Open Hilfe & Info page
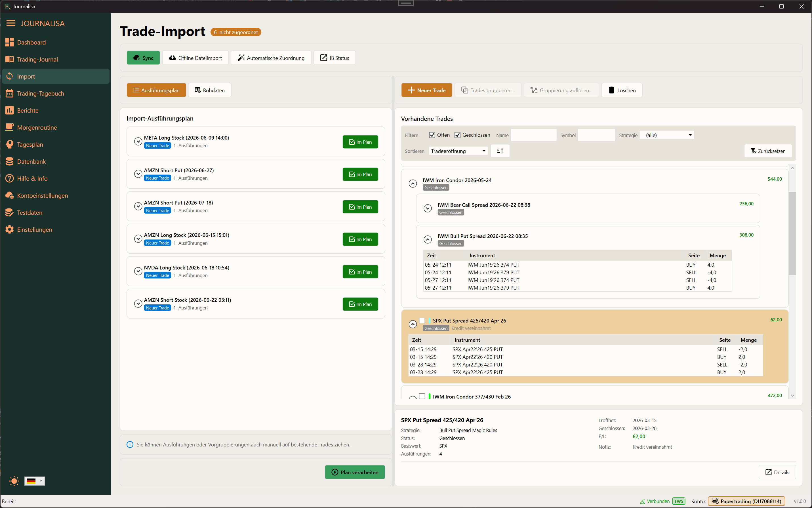812x508 pixels. pyautogui.click(x=55, y=178)
